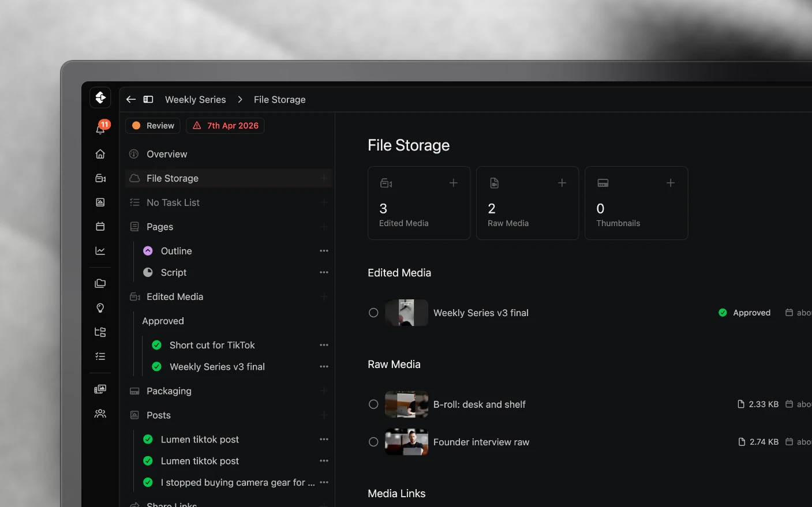Open the folders sidebar icon
The width and height of the screenshot is (812, 507).
coord(100,283)
